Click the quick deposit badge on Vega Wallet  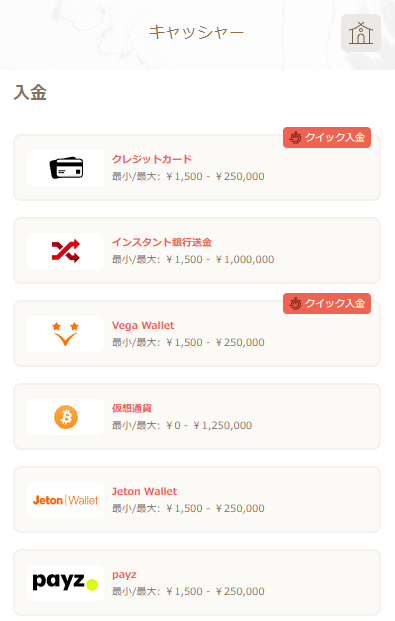[x=327, y=303]
